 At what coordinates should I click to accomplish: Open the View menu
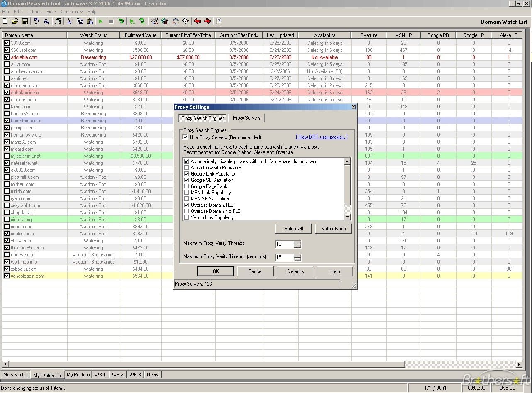point(51,12)
